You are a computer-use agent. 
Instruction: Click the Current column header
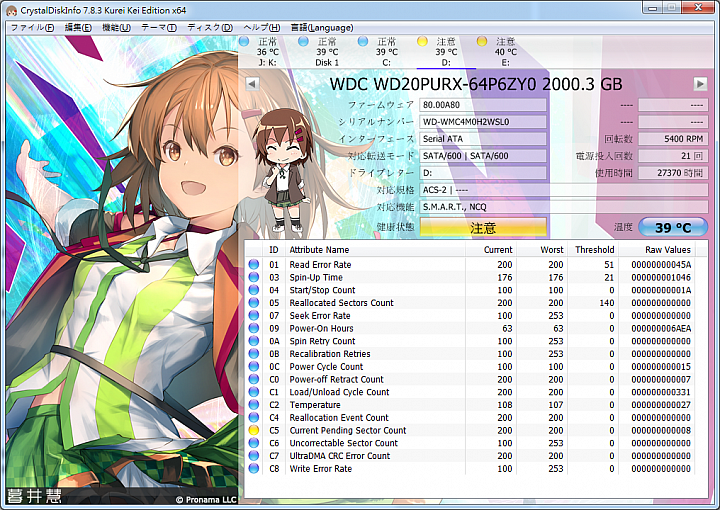coord(490,250)
